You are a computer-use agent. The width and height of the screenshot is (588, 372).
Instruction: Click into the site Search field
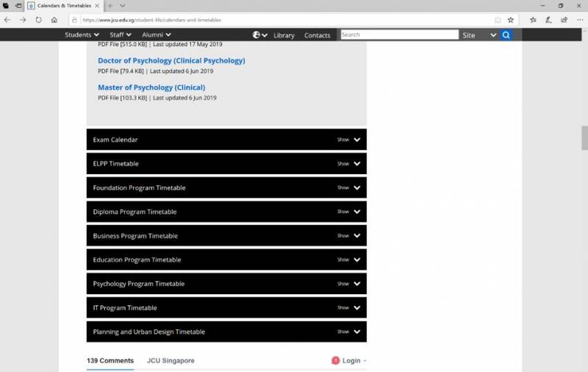pos(399,35)
